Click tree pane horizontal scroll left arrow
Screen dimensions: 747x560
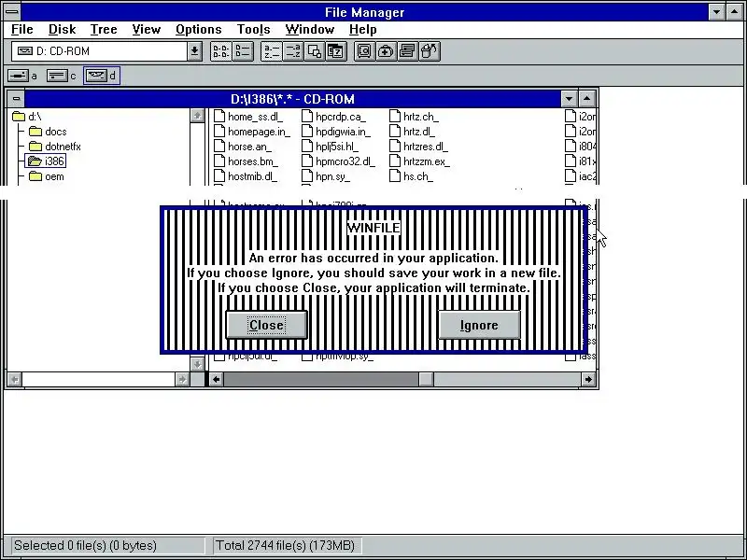[x=15, y=379]
